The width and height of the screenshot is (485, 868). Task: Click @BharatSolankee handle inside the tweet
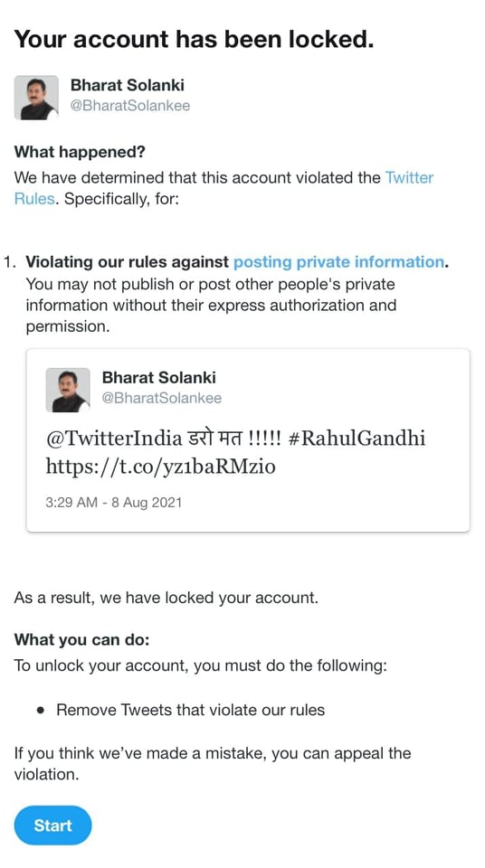pos(161,398)
